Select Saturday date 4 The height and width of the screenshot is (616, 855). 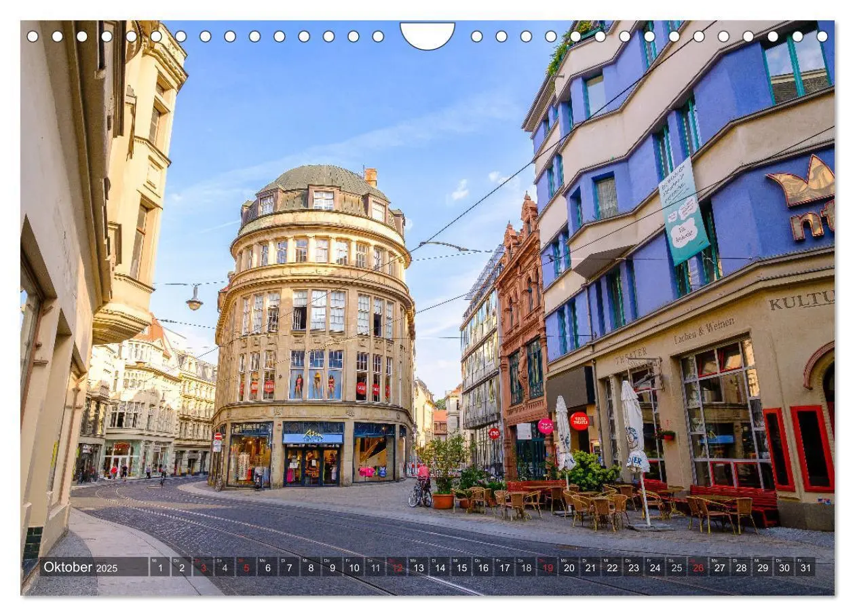[x=225, y=567]
